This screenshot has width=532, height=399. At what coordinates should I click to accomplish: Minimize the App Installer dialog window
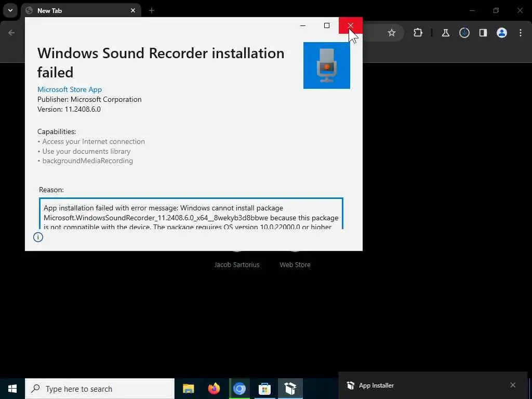(303, 25)
